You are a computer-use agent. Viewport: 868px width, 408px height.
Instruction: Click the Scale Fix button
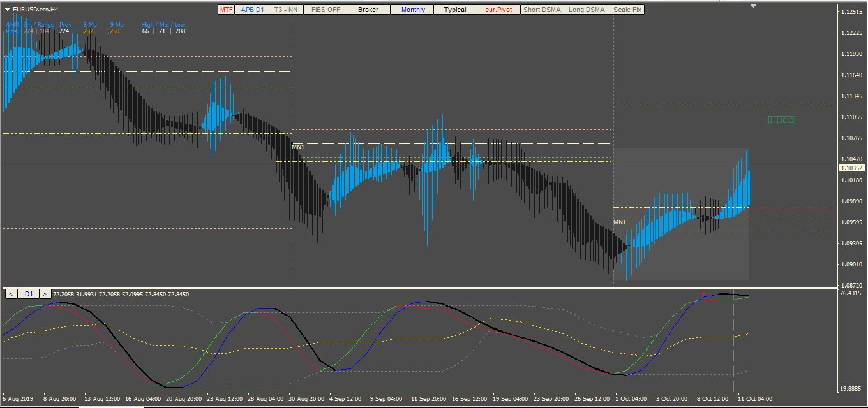pos(627,10)
